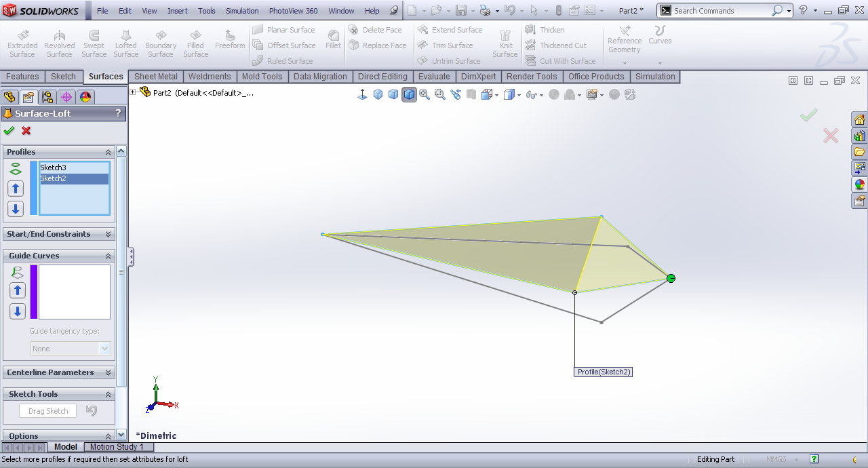Cancel the Surface-Loft with red X
The height and width of the screenshot is (468, 868).
[26, 131]
